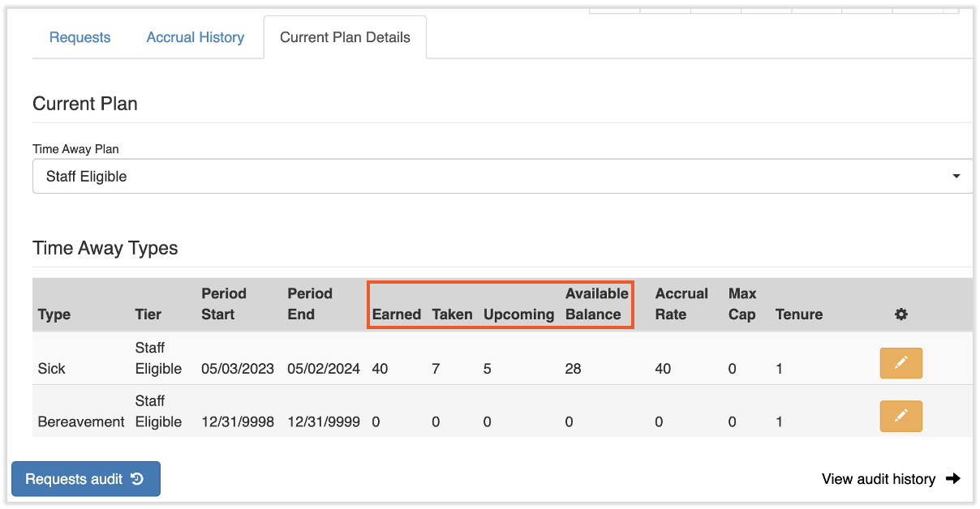Switch to the Requests tab

80,37
